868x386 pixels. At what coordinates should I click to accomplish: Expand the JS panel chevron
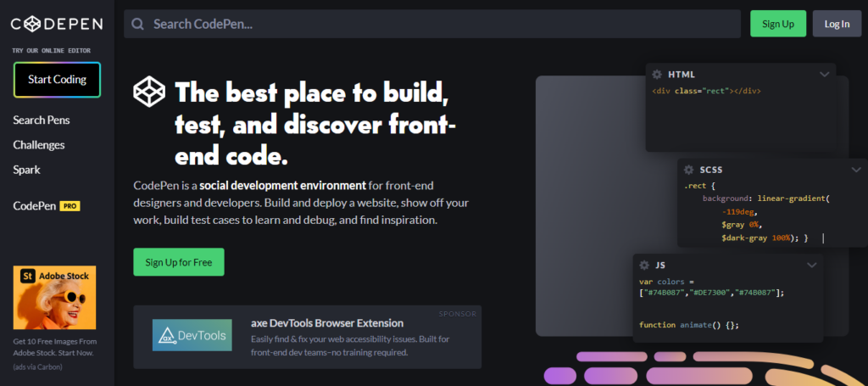tap(811, 266)
